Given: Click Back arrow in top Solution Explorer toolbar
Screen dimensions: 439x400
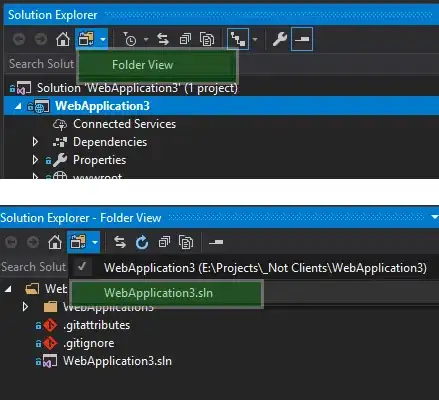Looking at the screenshot, I should (19, 39).
